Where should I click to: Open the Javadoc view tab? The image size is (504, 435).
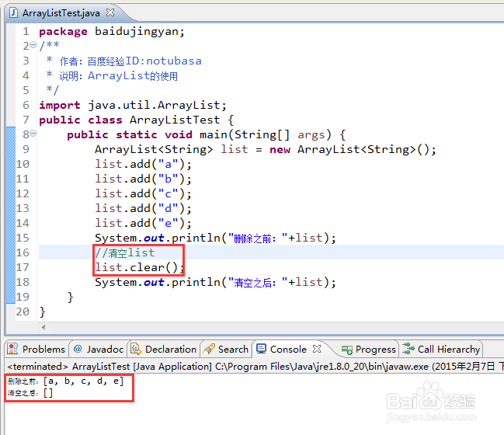click(x=99, y=349)
